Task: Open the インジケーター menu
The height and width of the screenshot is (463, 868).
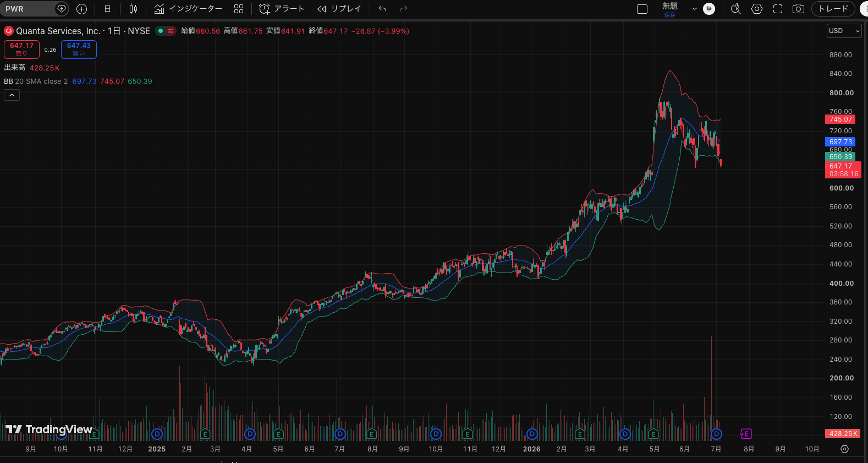Action: [189, 9]
